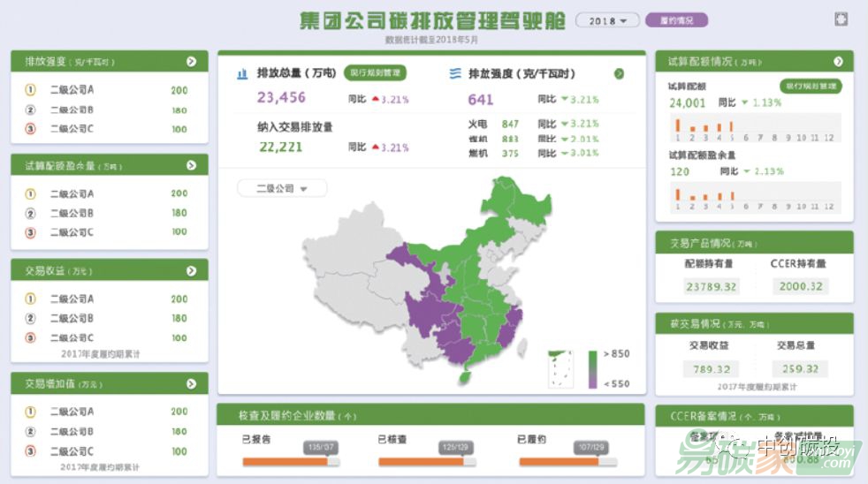The height and width of the screenshot is (484, 868).
Task: Click green arrow icon right of center 排放强度
Action: (x=619, y=74)
